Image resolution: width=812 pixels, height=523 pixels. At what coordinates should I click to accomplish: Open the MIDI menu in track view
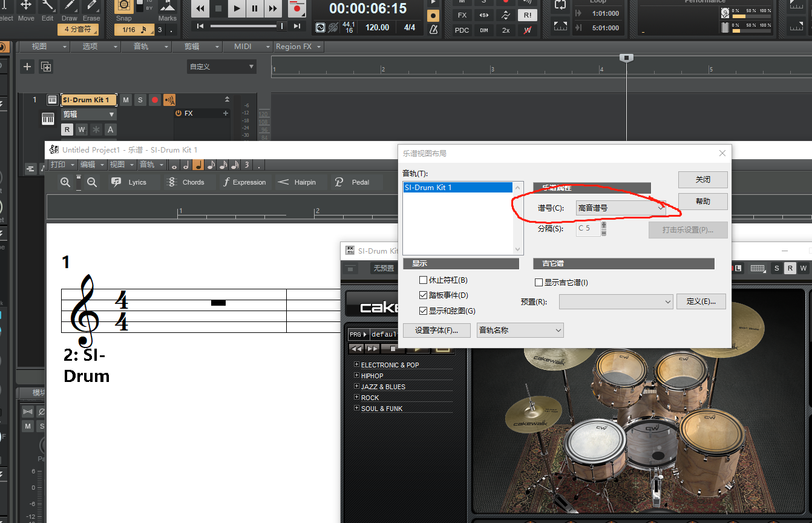click(x=248, y=47)
